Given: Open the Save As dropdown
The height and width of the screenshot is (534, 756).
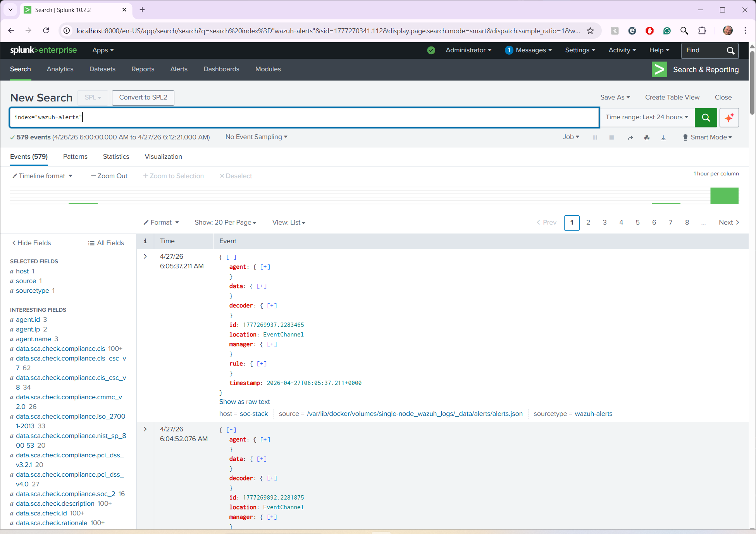Looking at the screenshot, I should (615, 97).
